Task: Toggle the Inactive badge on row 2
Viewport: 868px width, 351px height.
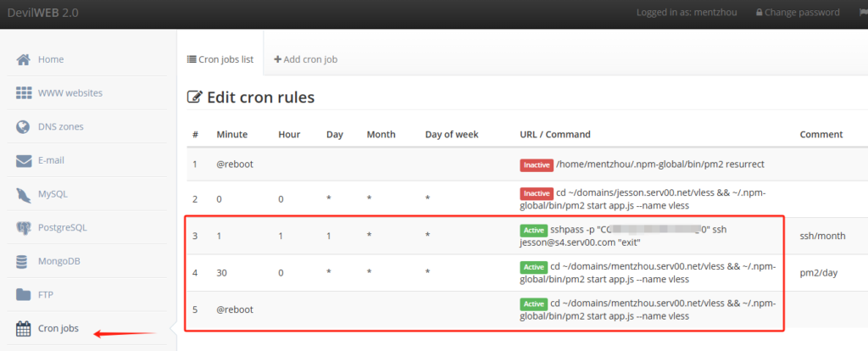Action: 536,192
